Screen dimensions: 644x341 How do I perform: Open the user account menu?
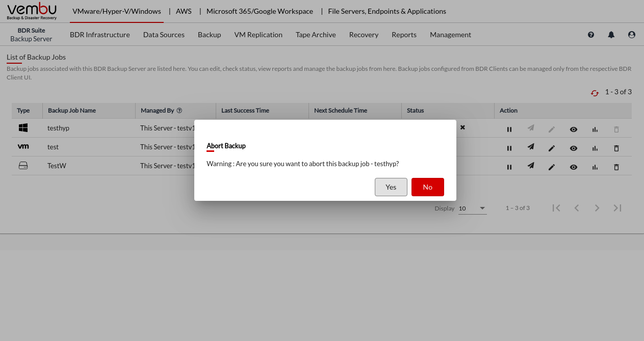(632, 35)
